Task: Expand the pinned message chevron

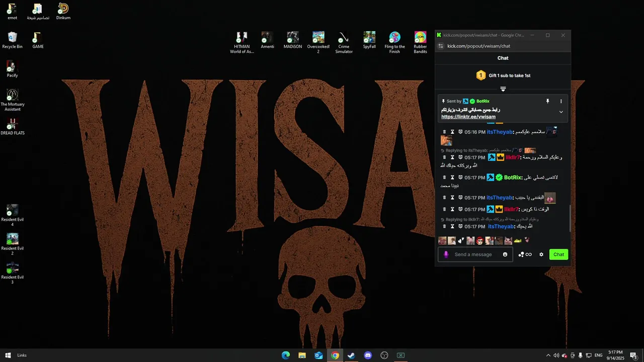Action: [x=561, y=112]
